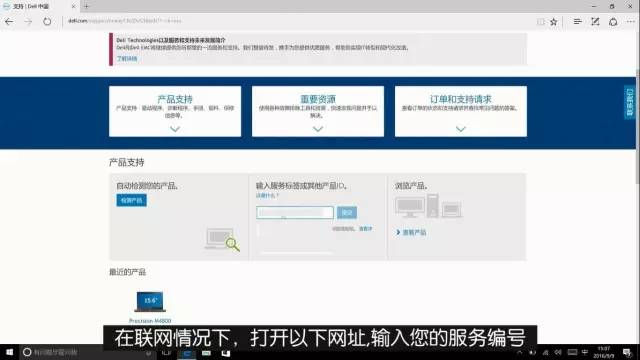Click the Share icon in Edge toolbar
The image size is (640, 360).
tap(613, 22)
